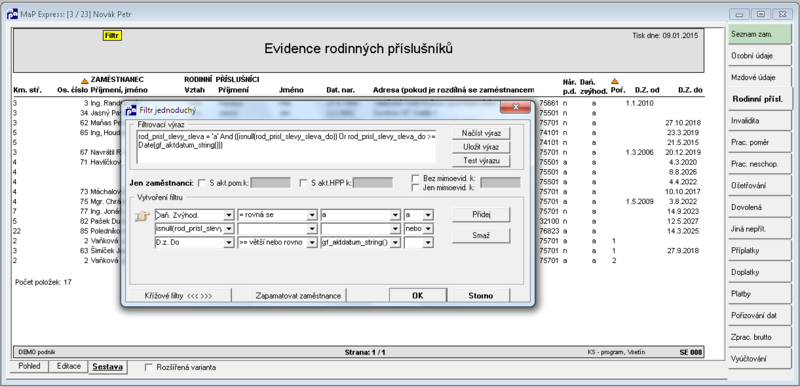Select the Sestava tab
The height and width of the screenshot is (387, 800).
tap(108, 367)
